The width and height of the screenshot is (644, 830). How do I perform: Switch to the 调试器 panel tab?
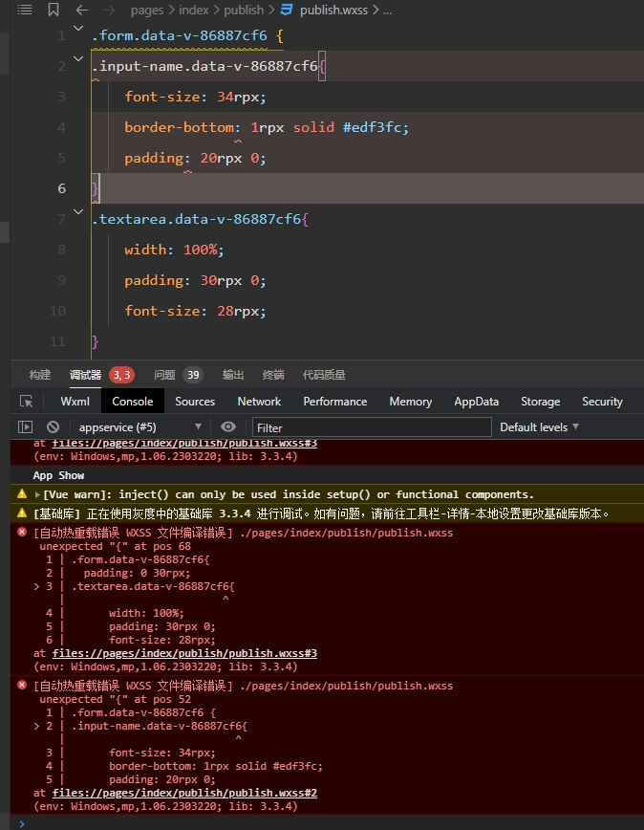coord(85,375)
